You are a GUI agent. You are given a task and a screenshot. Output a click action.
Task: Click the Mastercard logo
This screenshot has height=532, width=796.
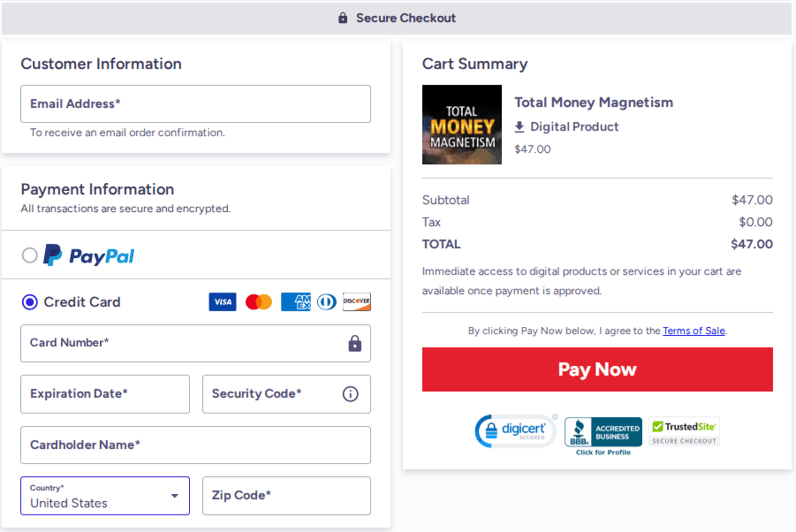[258, 301]
